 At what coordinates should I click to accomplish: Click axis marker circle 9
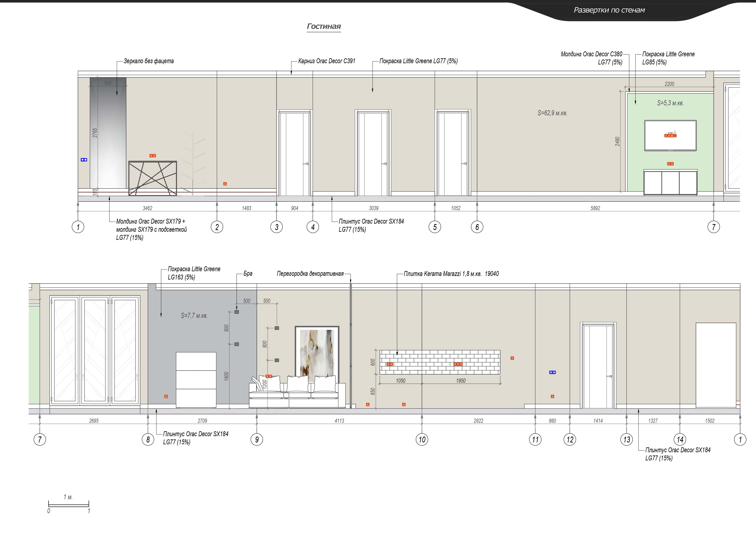pyautogui.click(x=257, y=439)
